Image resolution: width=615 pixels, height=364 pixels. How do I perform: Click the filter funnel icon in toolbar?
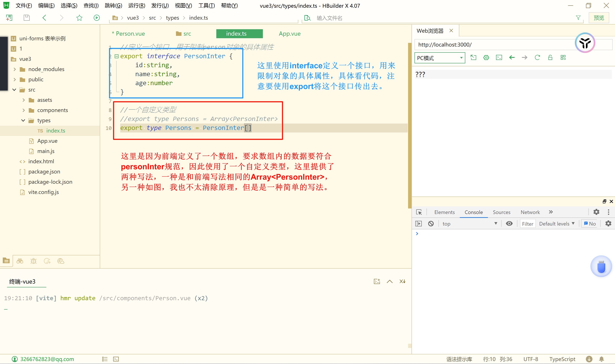(x=578, y=18)
